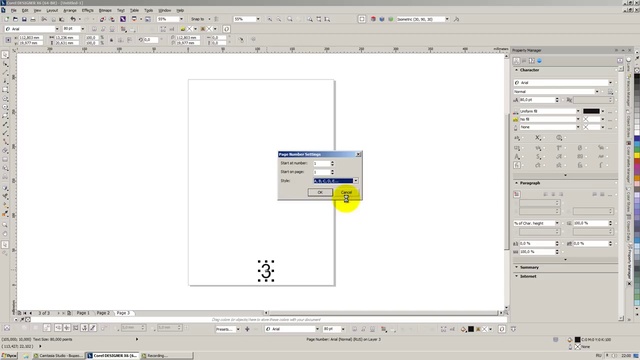
Task: Select the blue front plane cube icon
Action: [382, 19]
